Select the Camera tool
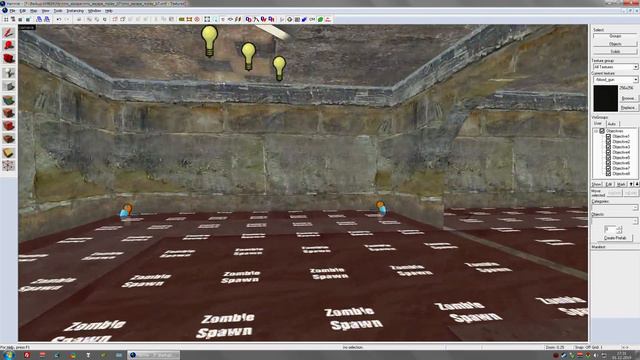Image resolution: width=640 pixels, height=360 pixels. coord(9,58)
